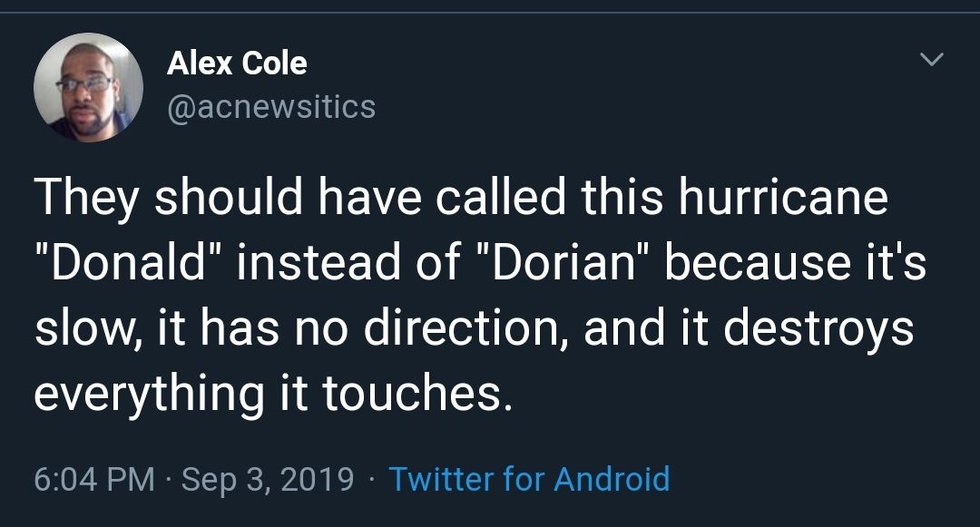The width and height of the screenshot is (980, 527).
Task: Click the display name Alex Cole
Action: click(237, 63)
